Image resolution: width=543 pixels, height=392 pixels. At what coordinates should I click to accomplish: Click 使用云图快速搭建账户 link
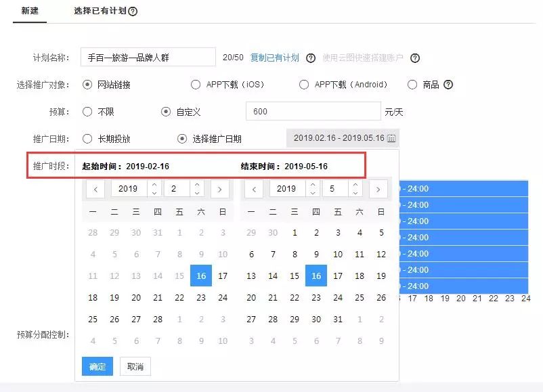(363, 58)
